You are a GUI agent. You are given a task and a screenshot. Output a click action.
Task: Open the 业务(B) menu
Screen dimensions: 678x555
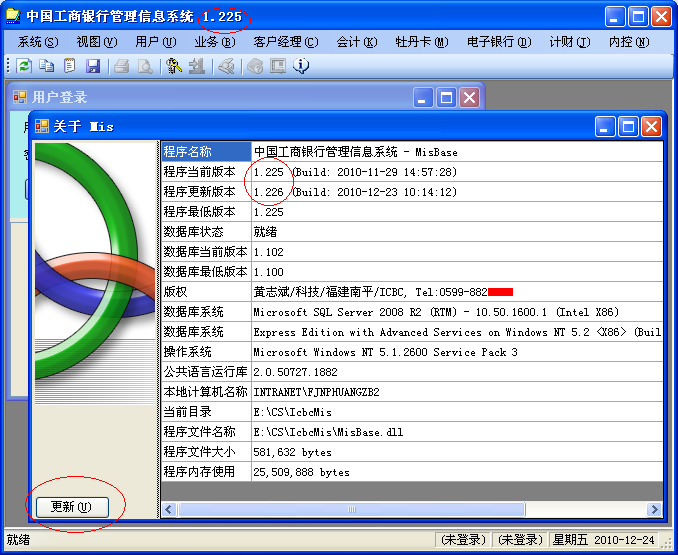214,42
